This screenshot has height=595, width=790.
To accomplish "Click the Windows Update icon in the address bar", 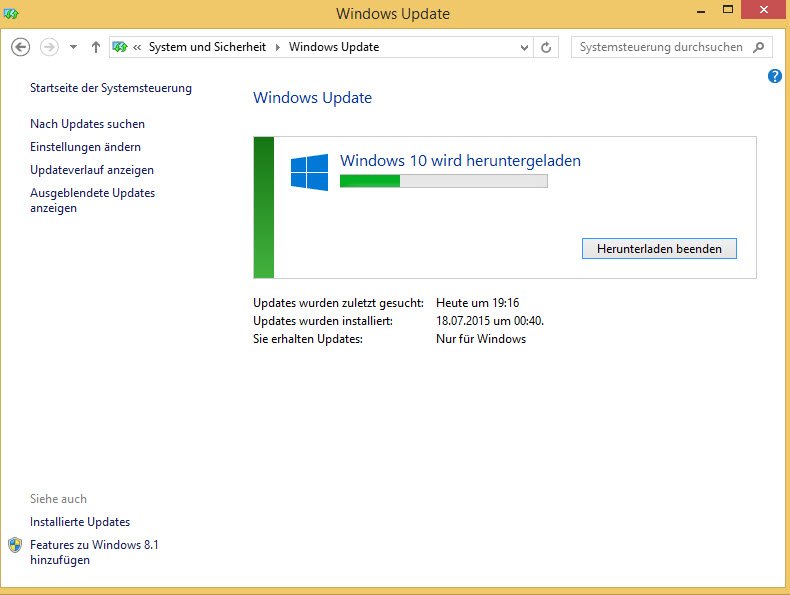I will 120,47.
